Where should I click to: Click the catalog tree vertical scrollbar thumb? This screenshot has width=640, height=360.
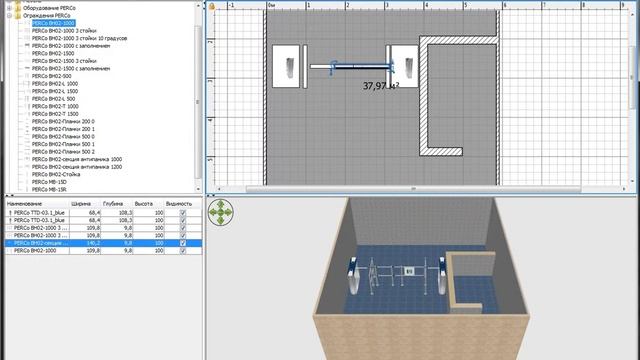[x=198, y=102]
